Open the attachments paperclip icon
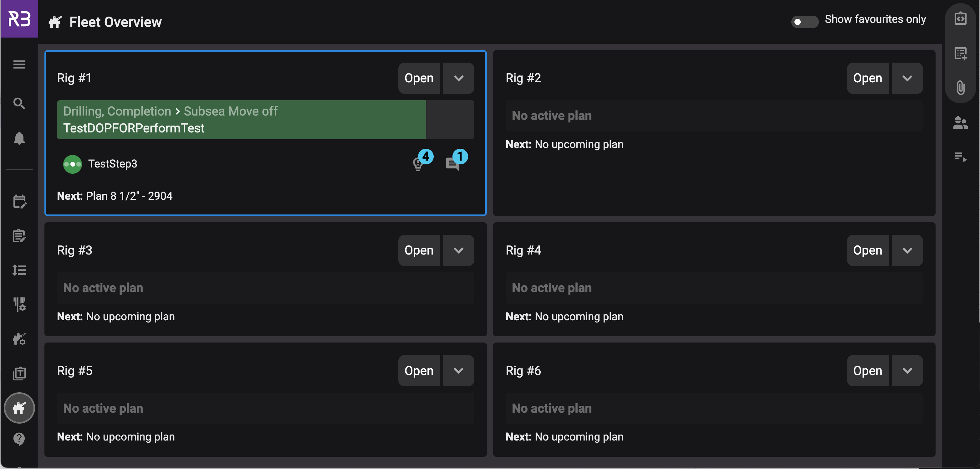 tap(960, 88)
